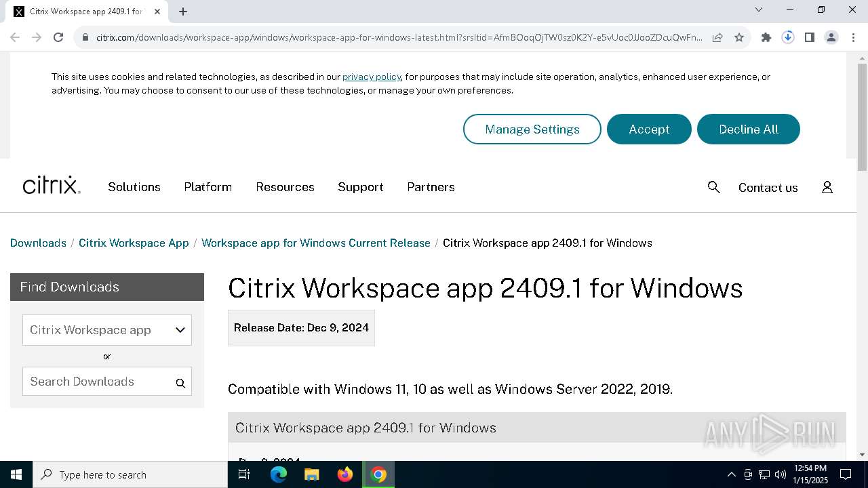
Task: Close the Citrix Workspace app tab
Action: (x=157, y=12)
